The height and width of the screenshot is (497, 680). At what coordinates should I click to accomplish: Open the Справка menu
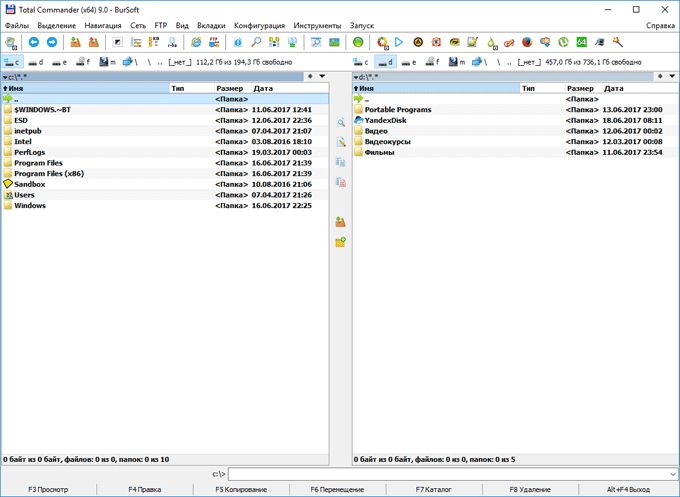tap(660, 26)
